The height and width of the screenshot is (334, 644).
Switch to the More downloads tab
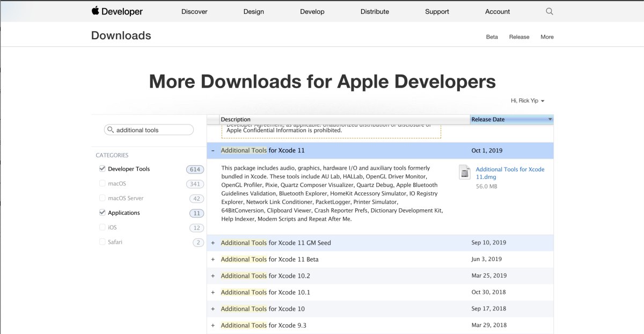[x=547, y=37]
